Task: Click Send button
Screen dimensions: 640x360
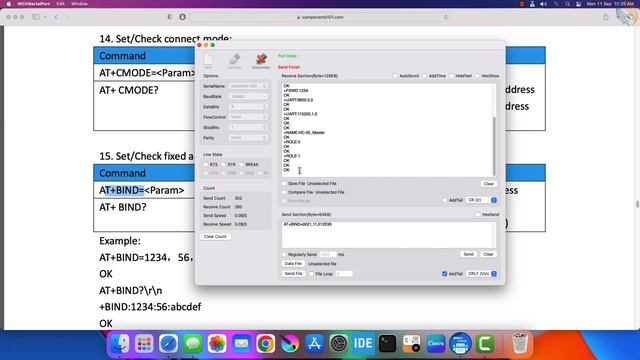Action: tap(469, 254)
